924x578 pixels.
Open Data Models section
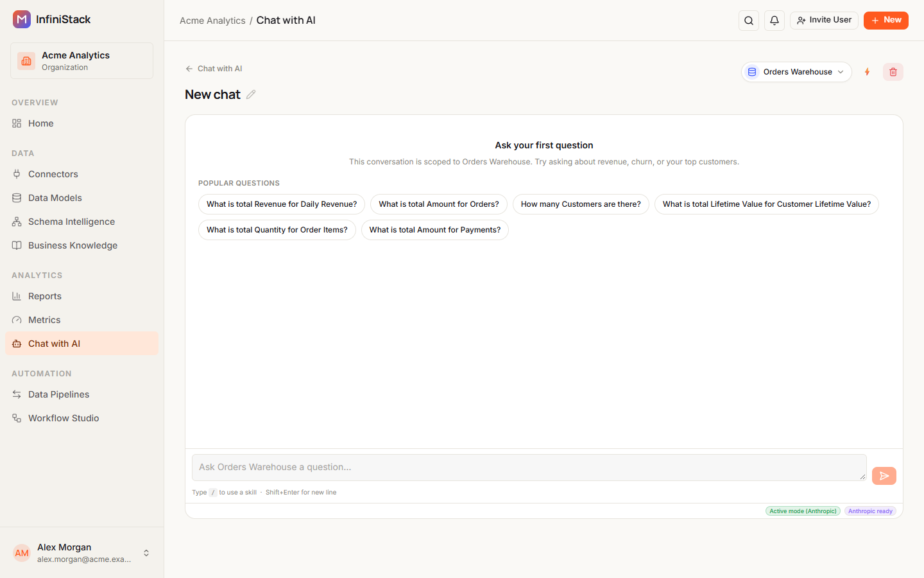pyautogui.click(x=81, y=198)
